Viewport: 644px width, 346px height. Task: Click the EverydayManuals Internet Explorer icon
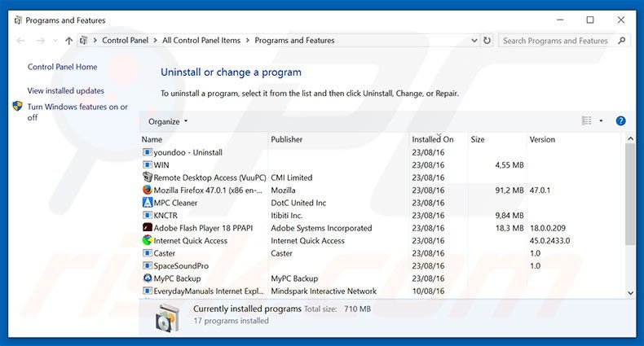(x=147, y=291)
